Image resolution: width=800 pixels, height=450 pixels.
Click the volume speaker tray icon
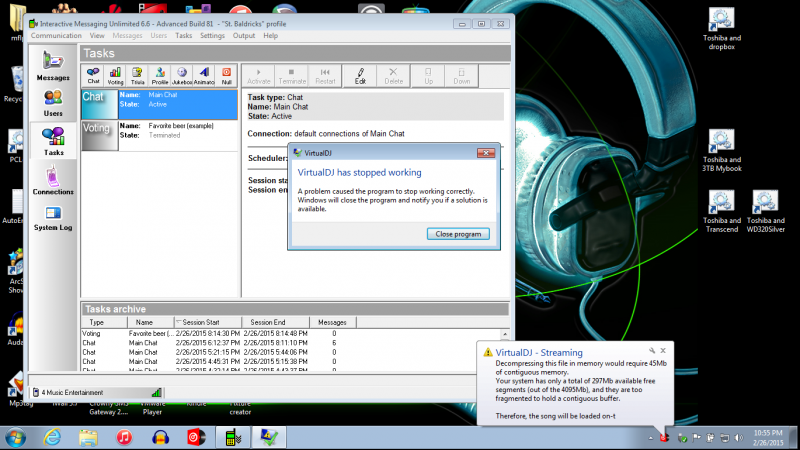tap(739, 438)
